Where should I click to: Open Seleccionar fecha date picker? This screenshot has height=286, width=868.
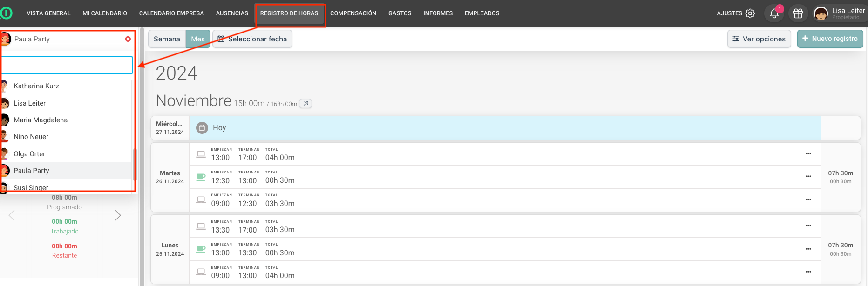click(x=252, y=39)
